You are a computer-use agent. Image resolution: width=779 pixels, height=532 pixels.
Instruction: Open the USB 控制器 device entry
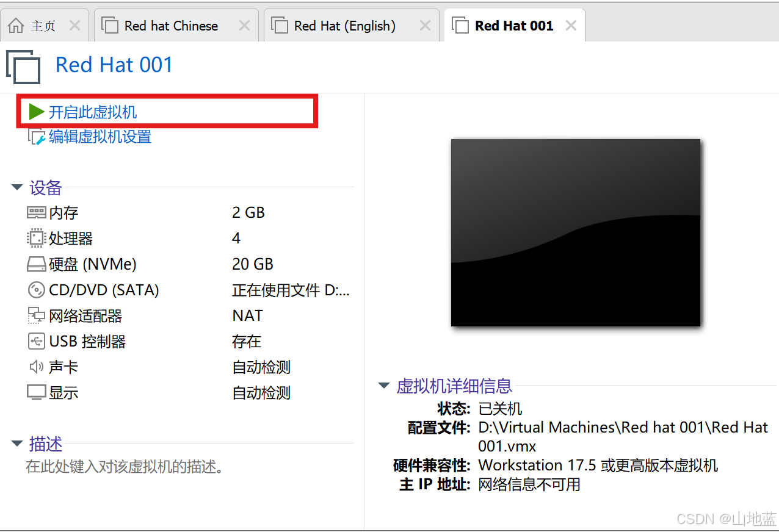click(87, 341)
